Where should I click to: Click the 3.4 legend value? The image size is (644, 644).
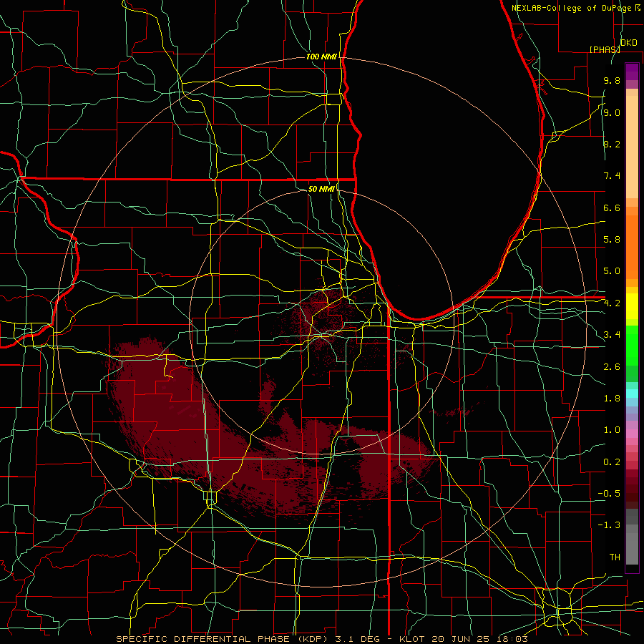point(612,335)
